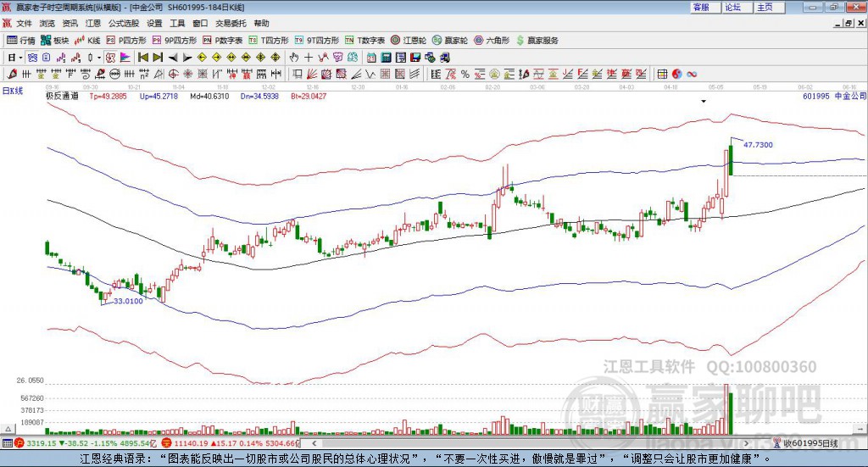Screen dimensions: 868x467
Task: Click the horizontal scrollbar left arrow
Action: [x=314, y=443]
